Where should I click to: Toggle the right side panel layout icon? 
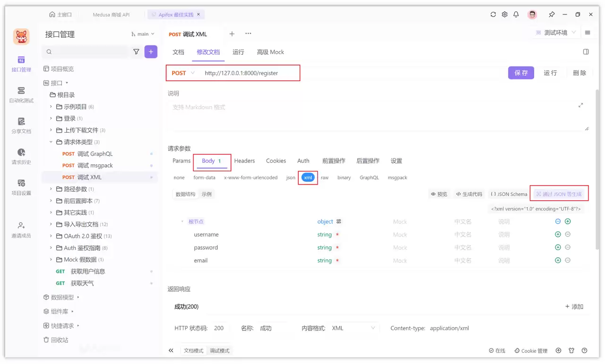586,52
